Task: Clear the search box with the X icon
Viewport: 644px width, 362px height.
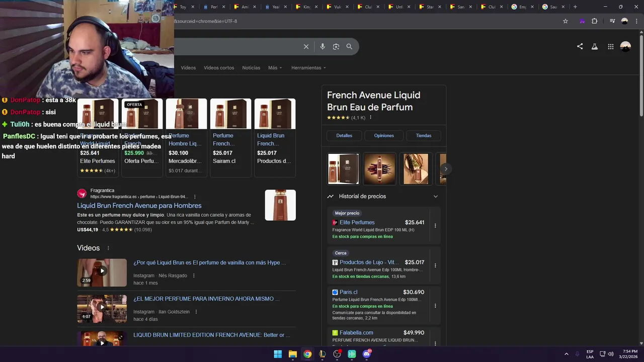Action: [306, 47]
